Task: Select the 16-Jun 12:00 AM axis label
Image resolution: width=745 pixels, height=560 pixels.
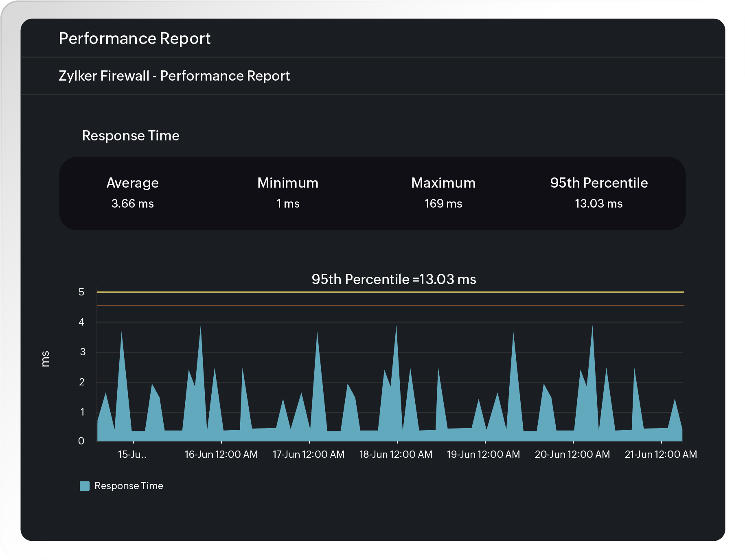Action: click(221, 454)
